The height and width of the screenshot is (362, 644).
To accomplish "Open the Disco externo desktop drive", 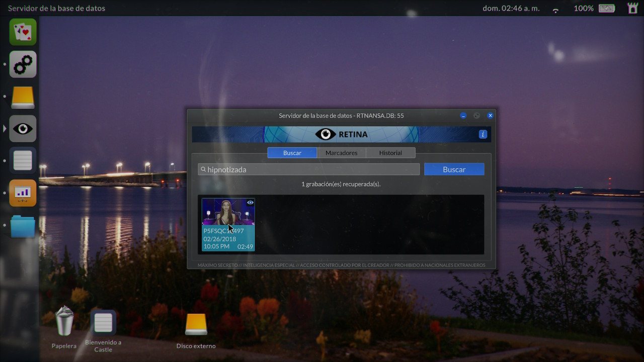I will tap(196, 325).
